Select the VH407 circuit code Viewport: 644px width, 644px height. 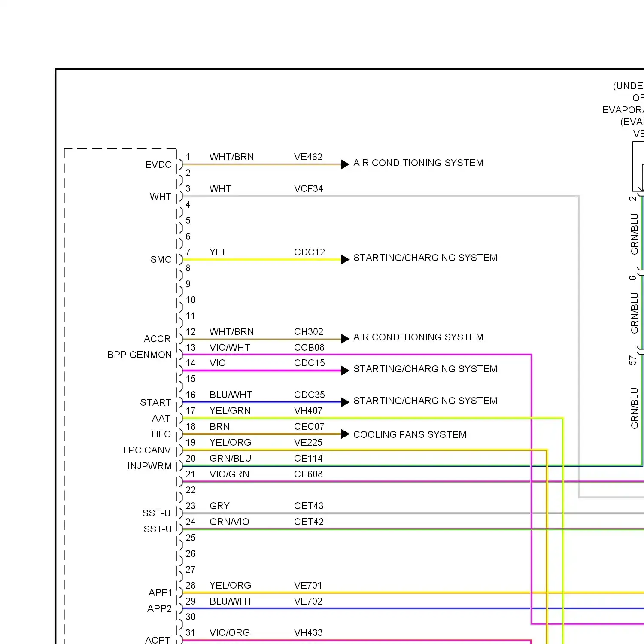point(308,411)
